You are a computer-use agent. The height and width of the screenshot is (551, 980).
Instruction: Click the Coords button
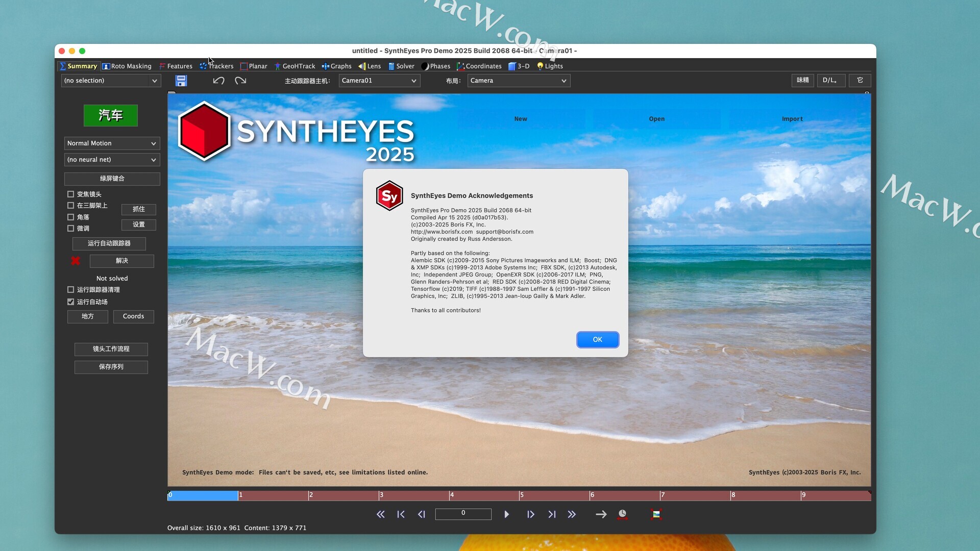tap(133, 316)
